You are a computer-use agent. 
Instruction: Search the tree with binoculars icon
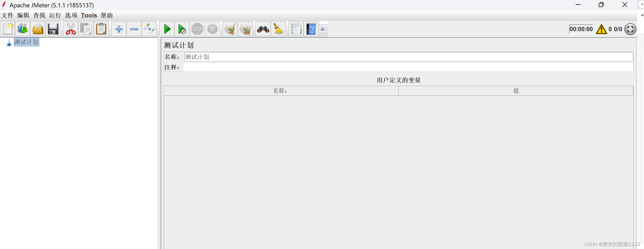point(263,29)
